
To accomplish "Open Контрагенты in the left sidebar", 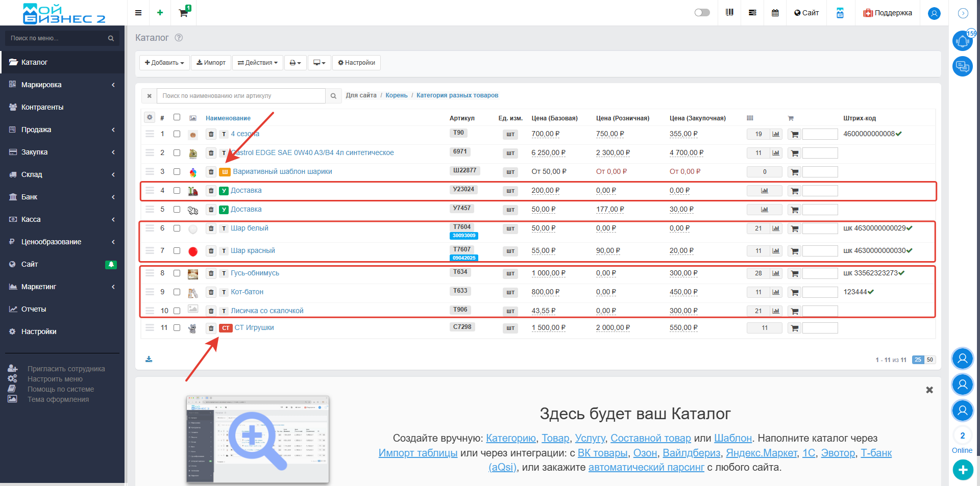I will pyautogui.click(x=42, y=107).
